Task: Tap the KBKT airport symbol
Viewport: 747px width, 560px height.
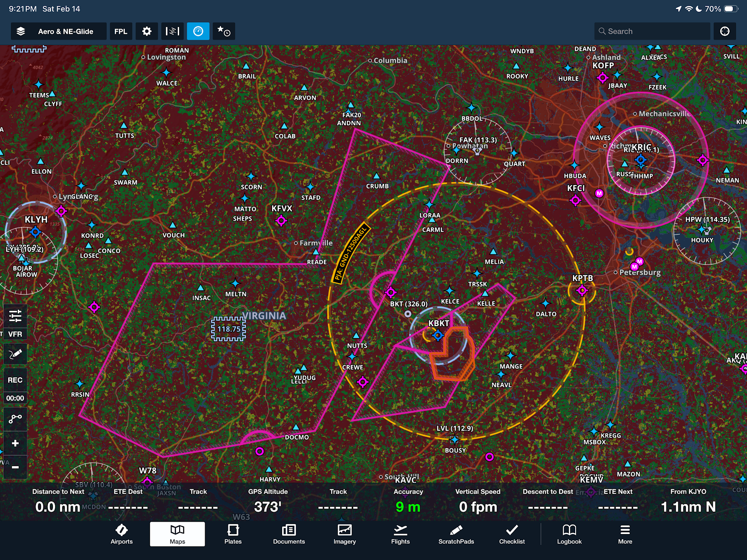Action: pos(438,336)
